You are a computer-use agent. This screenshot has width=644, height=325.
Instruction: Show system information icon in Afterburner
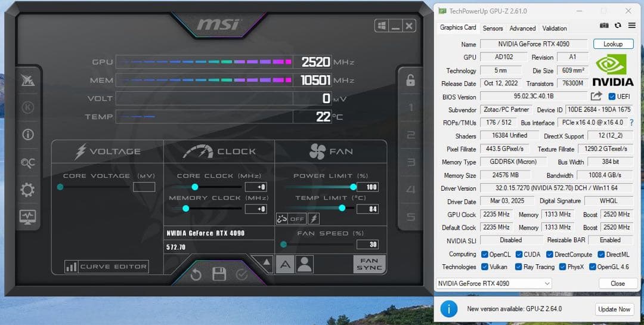click(x=28, y=134)
